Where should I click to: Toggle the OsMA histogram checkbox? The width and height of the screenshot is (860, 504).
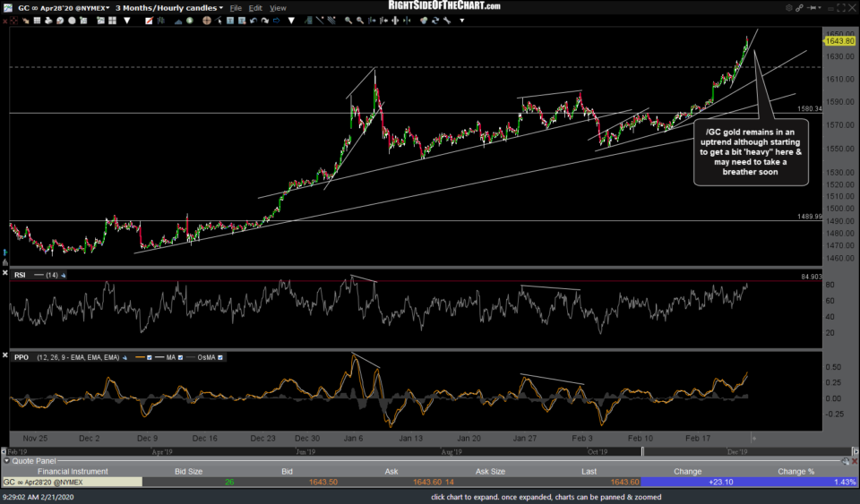click(220, 357)
